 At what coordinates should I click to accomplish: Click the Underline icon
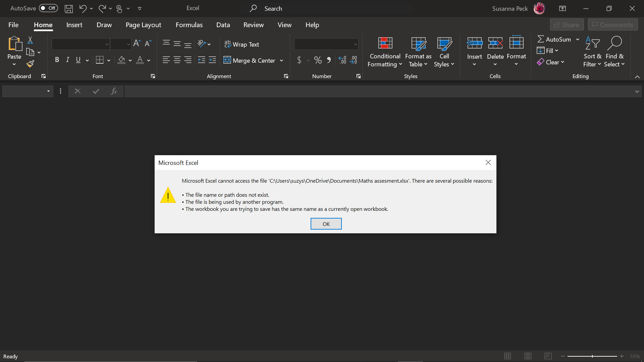tap(78, 60)
